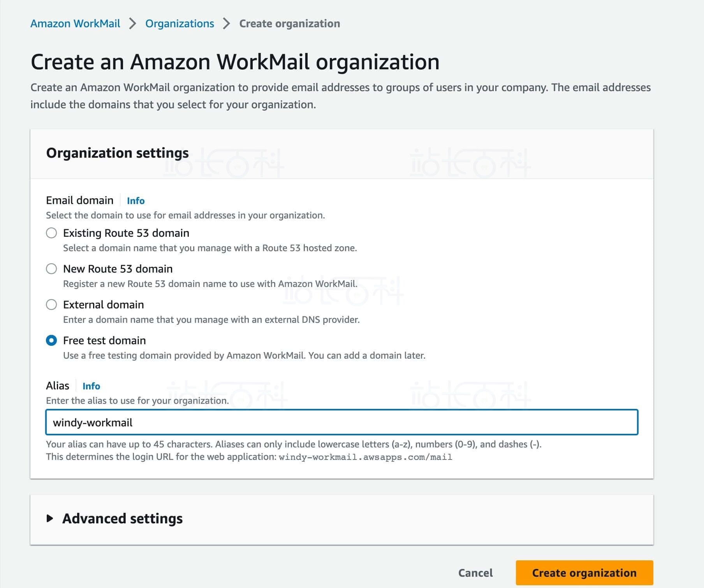Click the Email domain field label
704x588 pixels.
click(x=80, y=201)
